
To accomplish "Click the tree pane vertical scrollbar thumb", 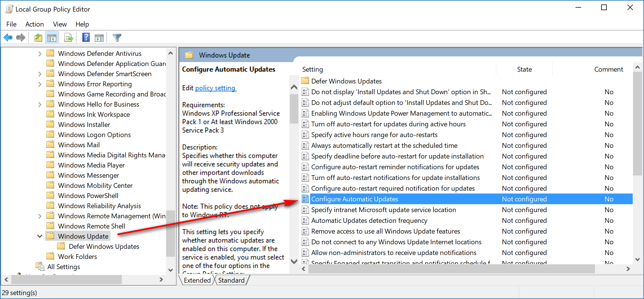I will tap(171, 233).
